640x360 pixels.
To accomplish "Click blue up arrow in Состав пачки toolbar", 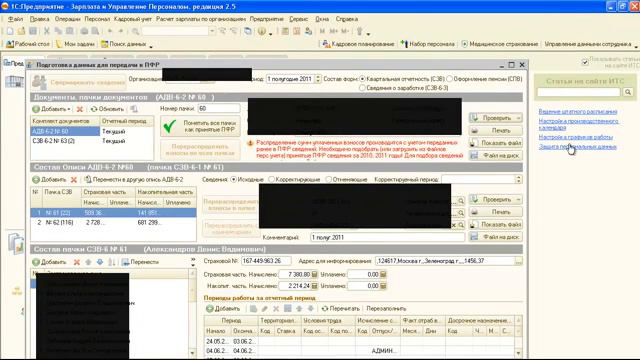I will pyautogui.click(x=88, y=262).
